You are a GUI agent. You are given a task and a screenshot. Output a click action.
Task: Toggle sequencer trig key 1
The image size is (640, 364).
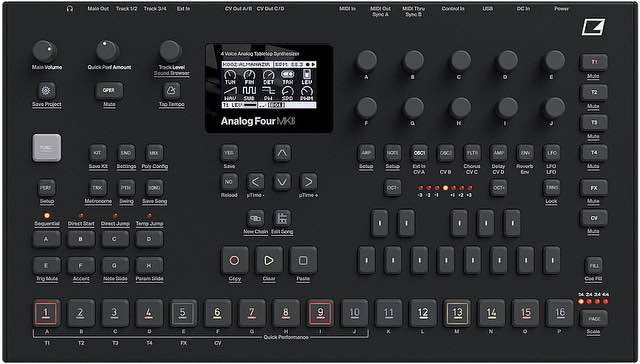coord(47,313)
